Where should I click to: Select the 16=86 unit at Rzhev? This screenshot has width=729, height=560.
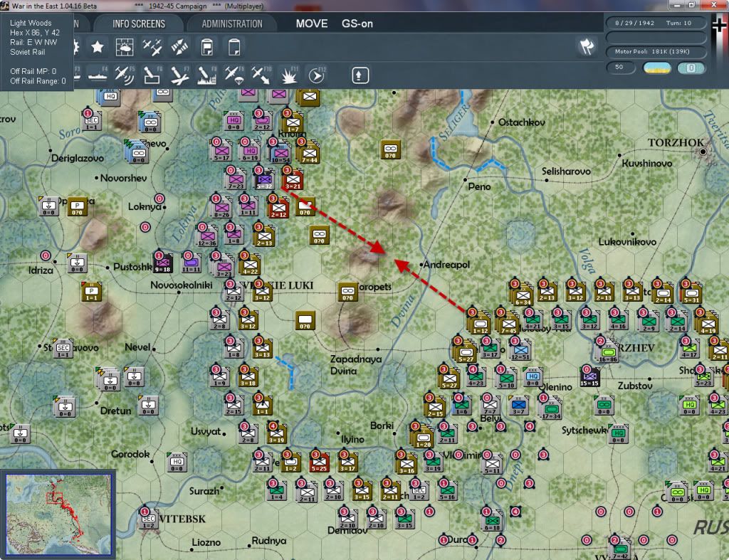coord(608,350)
